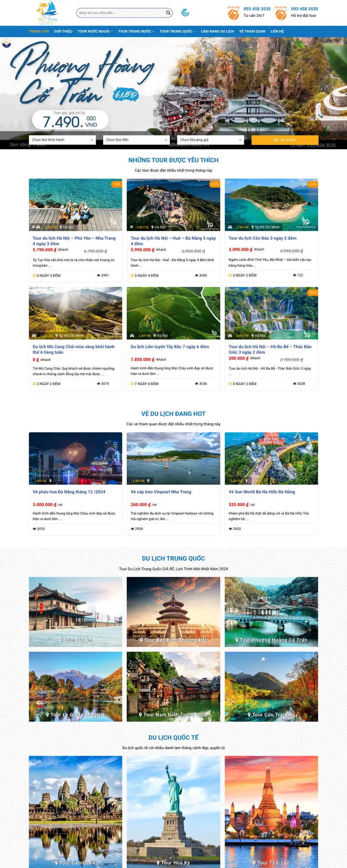The image size is (347, 868).
Task: Click the clock icon beside 5 NGÀY 4 ĐÊM
Action: coord(132,276)
